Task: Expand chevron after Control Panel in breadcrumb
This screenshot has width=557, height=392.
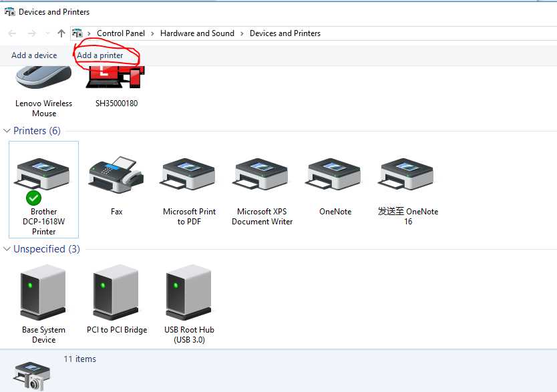Action: 152,34
